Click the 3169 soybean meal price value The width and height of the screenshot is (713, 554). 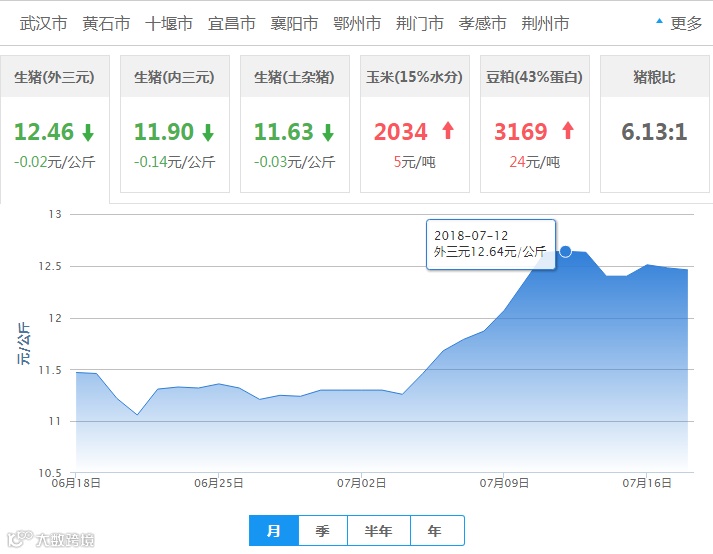[521, 132]
